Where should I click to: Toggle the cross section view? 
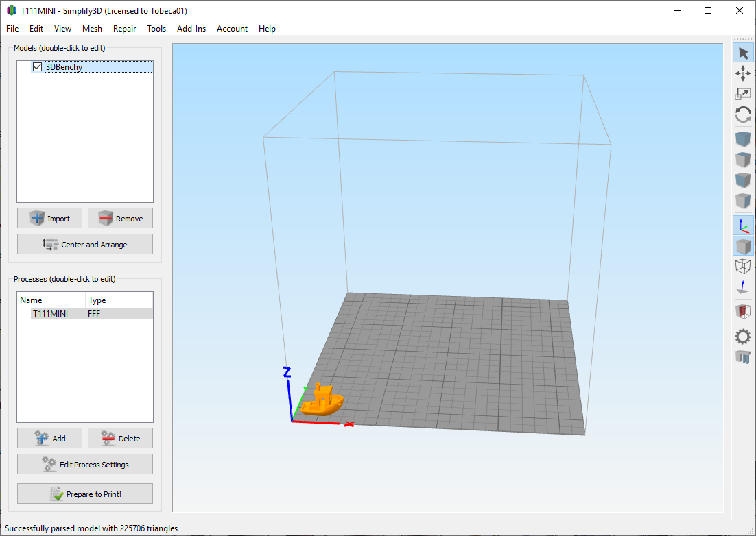tap(743, 311)
